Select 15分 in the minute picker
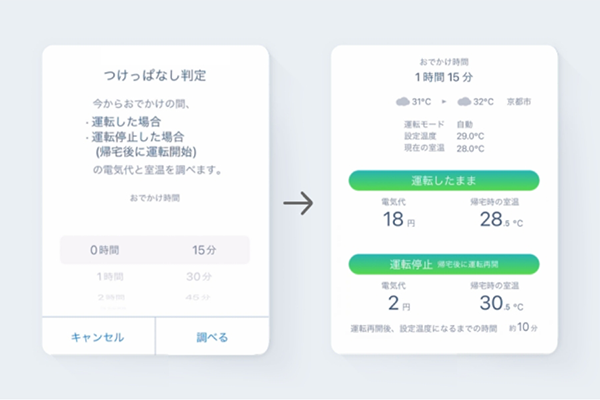Viewport: 600px width, 400px height. 204,250
